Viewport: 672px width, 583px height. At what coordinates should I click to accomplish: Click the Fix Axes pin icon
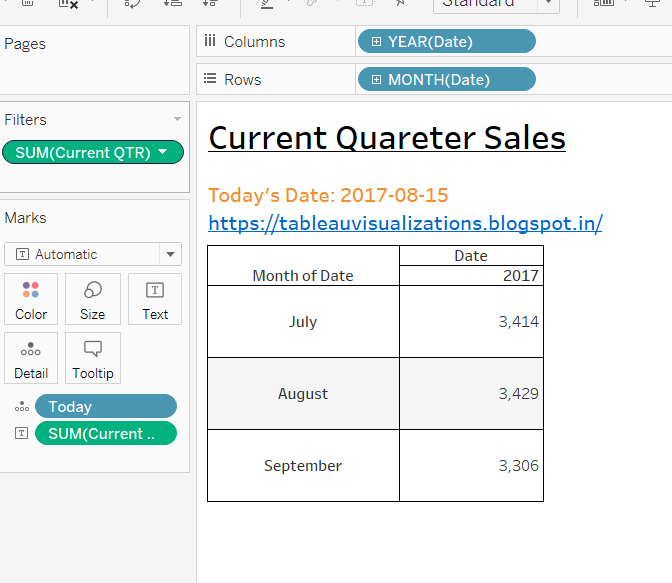click(x=400, y=3)
